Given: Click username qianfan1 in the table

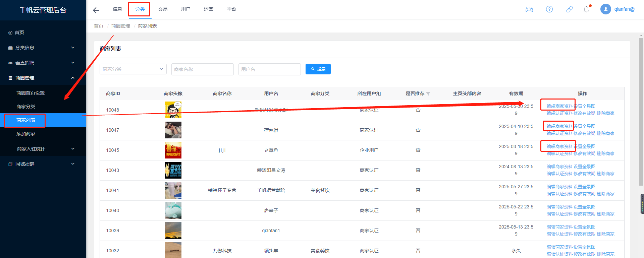Looking at the screenshot, I should (271, 231).
